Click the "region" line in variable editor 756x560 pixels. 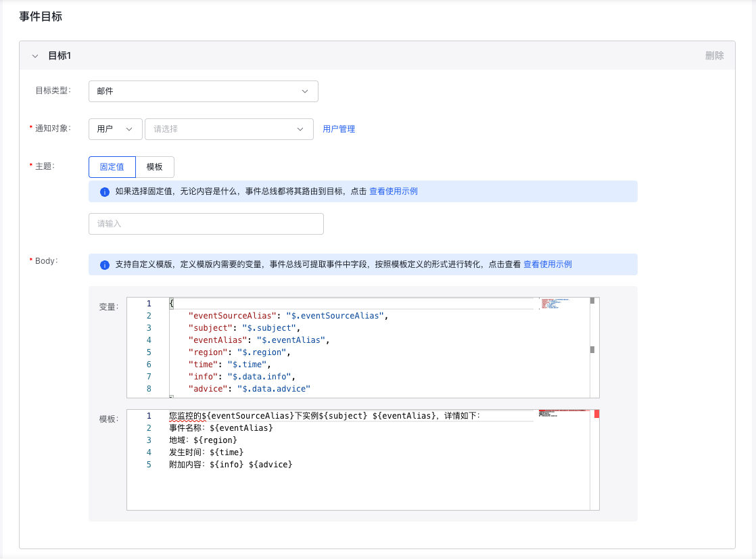[x=239, y=352]
